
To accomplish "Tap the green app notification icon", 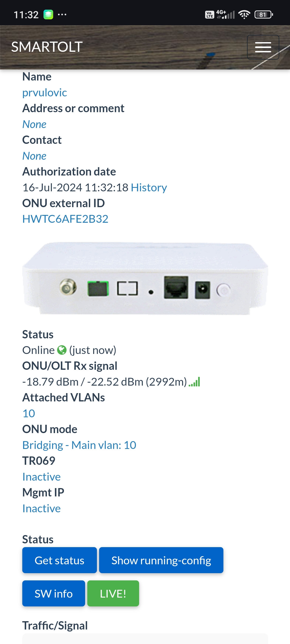I will click(x=48, y=14).
